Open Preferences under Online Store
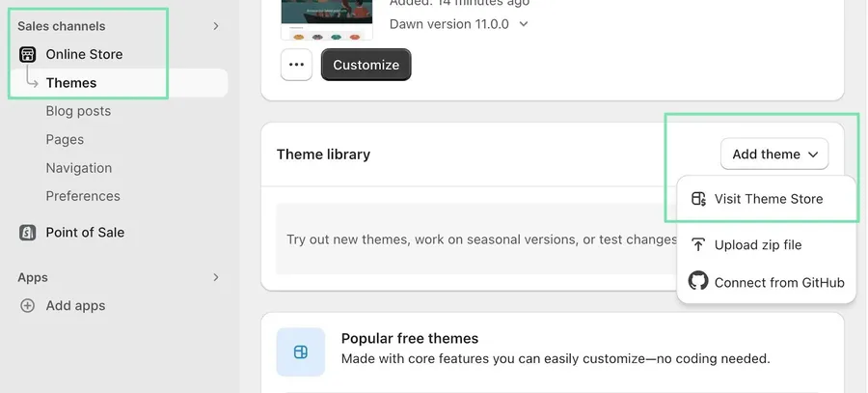Screen dimensions: 868x393 click(x=83, y=196)
